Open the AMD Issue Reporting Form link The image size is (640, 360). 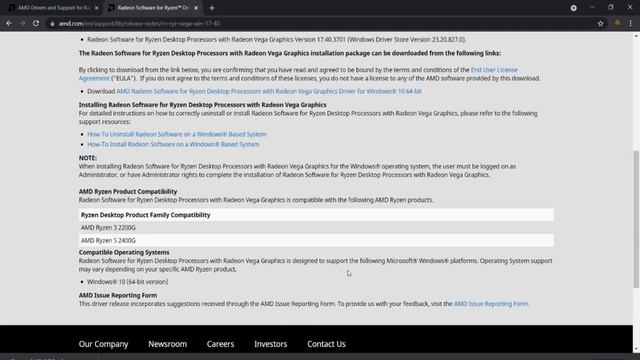(x=491, y=304)
